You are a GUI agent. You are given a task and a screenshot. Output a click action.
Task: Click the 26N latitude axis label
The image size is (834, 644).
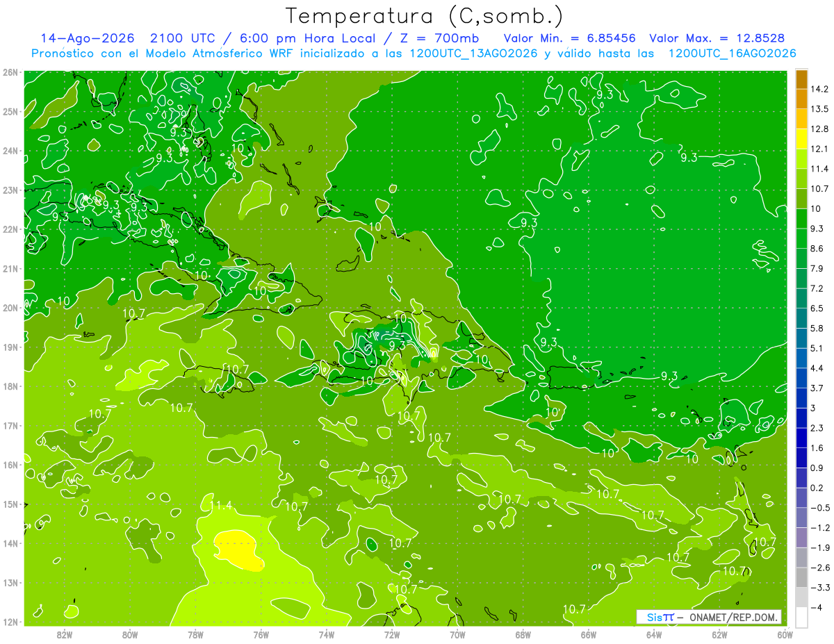pyautogui.click(x=10, y=72)
